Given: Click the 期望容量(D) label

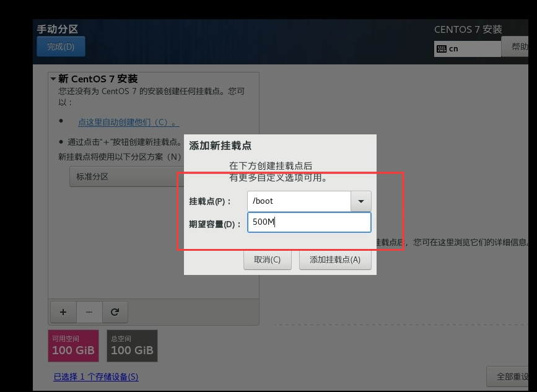Looking at the screenshot, I should pyautogui.click(x=215, y=224).
